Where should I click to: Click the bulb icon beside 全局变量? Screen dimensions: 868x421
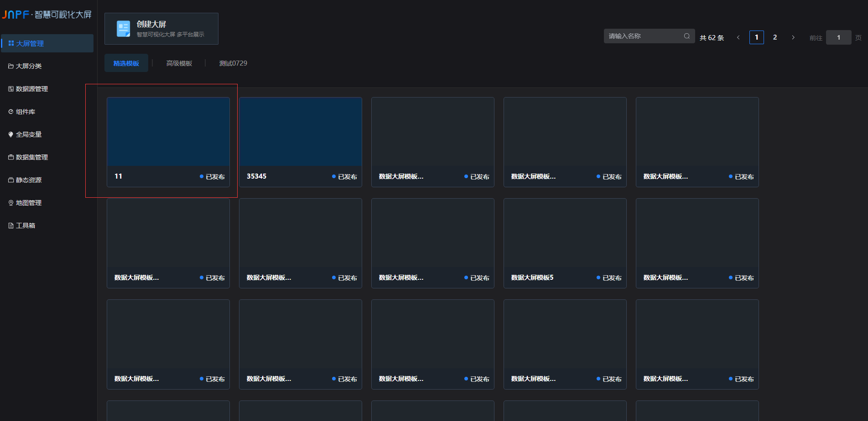(x=11, y=134)
